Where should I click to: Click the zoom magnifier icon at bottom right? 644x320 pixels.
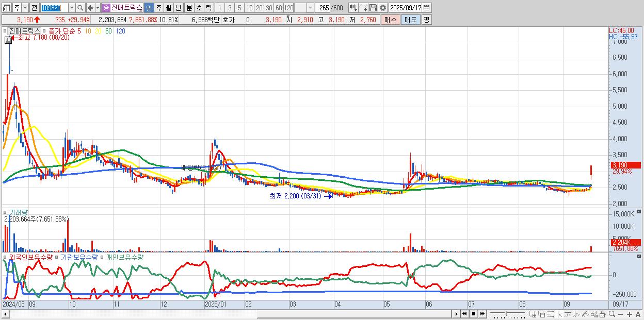point(611,314)
